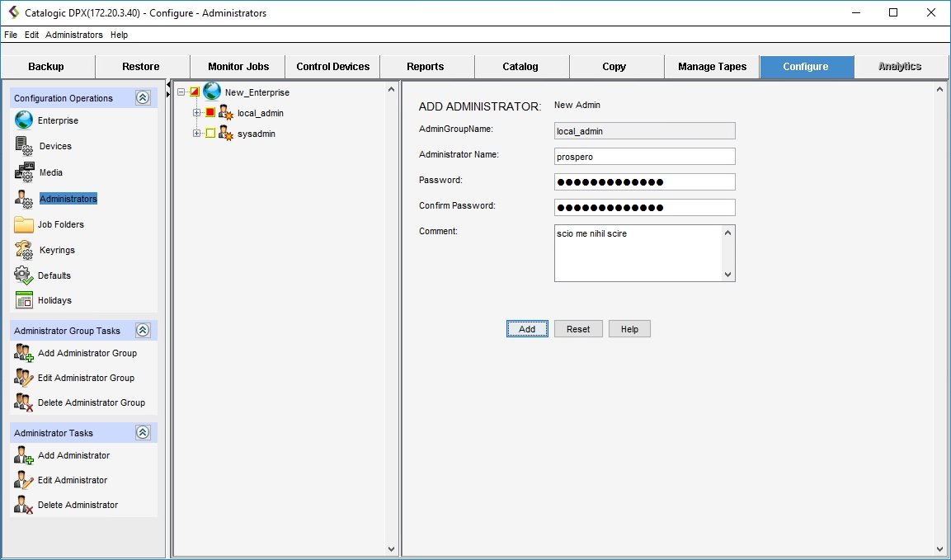Click the Add Administrator Group icon

point(24,353)
